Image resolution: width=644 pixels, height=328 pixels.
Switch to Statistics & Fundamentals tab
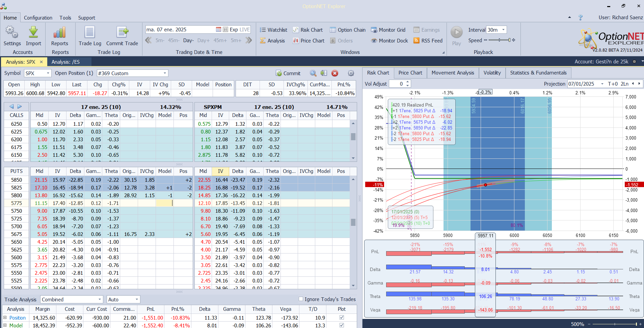click(x=538, y=73)
